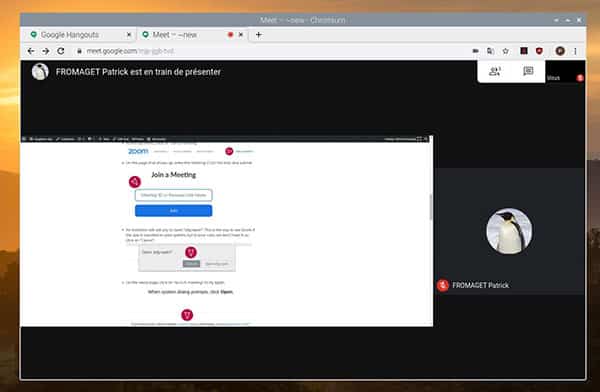Go forward in browser history

point(46,51)
